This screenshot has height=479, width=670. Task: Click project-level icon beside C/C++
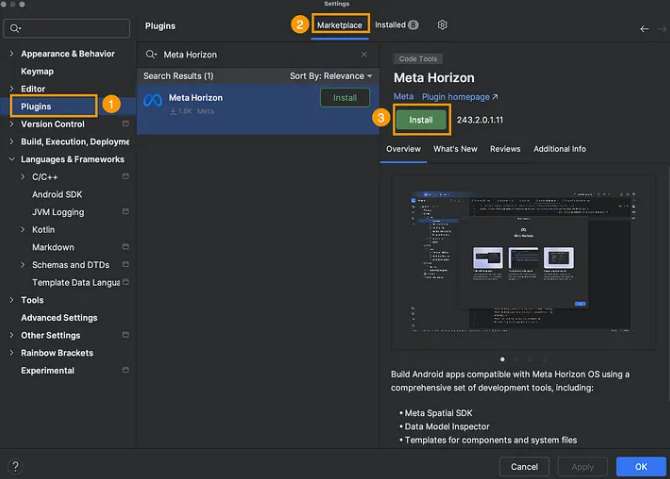126,176
